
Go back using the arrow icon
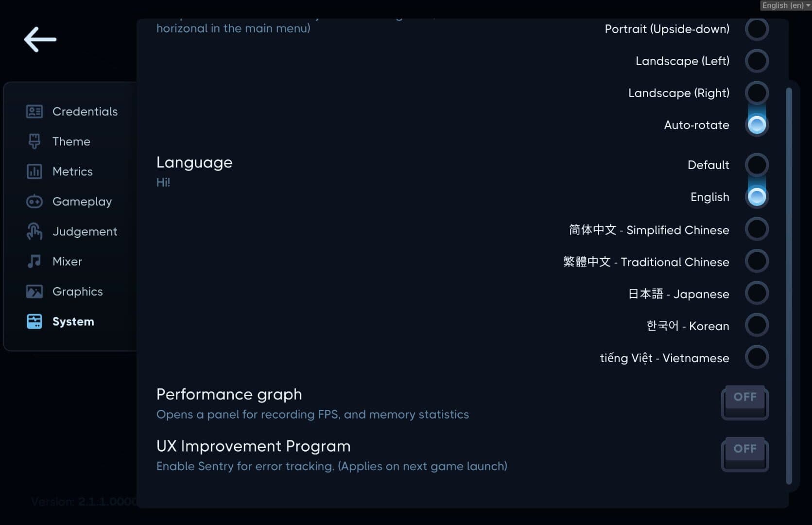[x=40, y=39]
